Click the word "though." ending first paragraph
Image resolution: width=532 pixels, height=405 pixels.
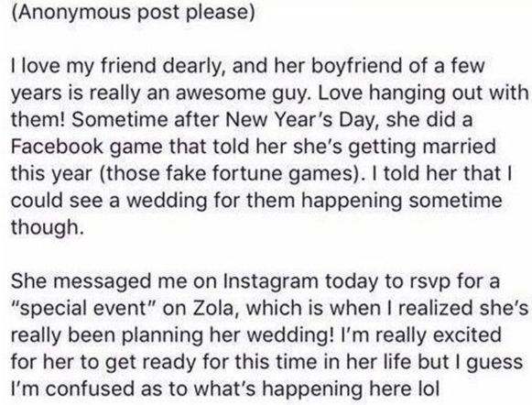click(x=48, y=227)
